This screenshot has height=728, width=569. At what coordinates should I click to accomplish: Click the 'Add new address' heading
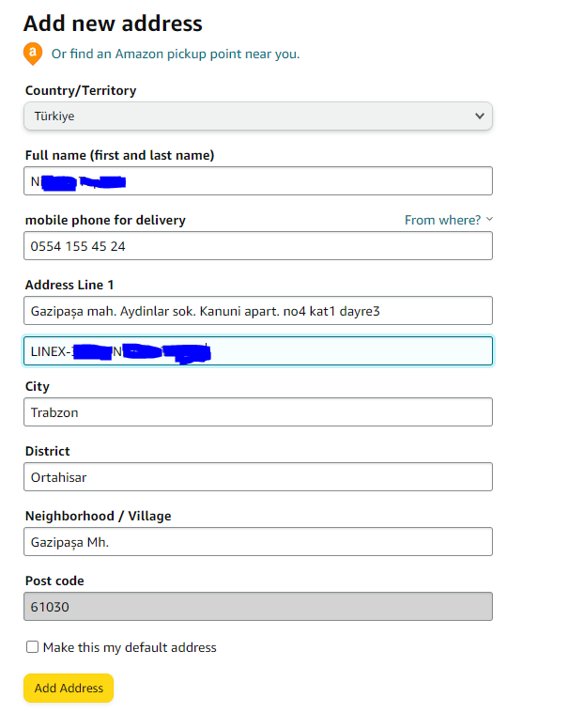(113, 23)
